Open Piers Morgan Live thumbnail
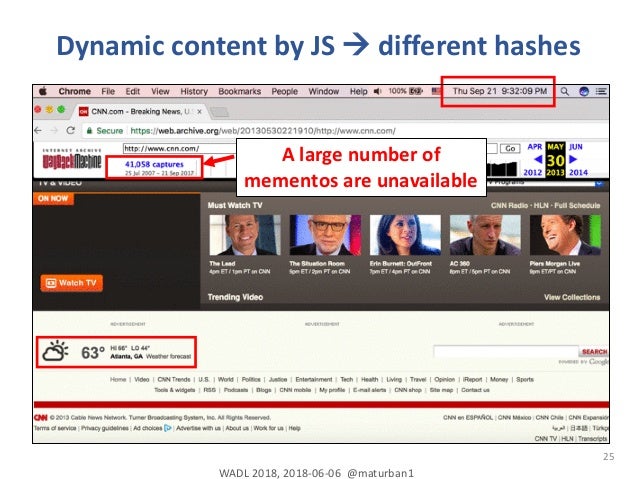The width and height of the screenshot is (638, 479). [565, 235]
